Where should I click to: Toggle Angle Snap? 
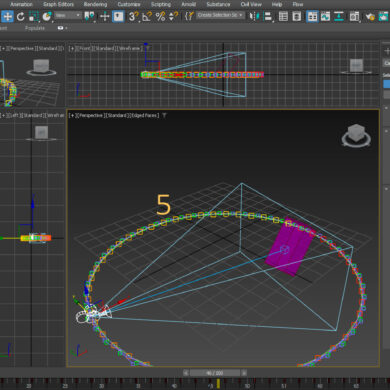(x=147, y=16)
